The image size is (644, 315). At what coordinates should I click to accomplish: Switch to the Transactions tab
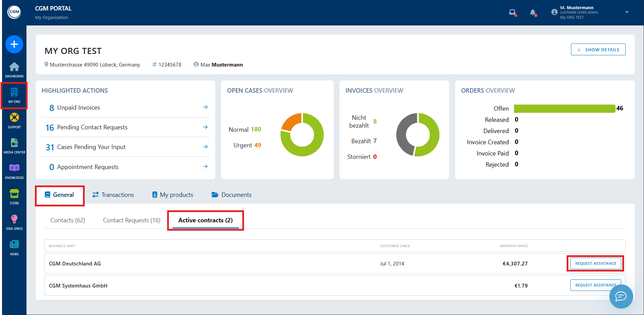113,195
